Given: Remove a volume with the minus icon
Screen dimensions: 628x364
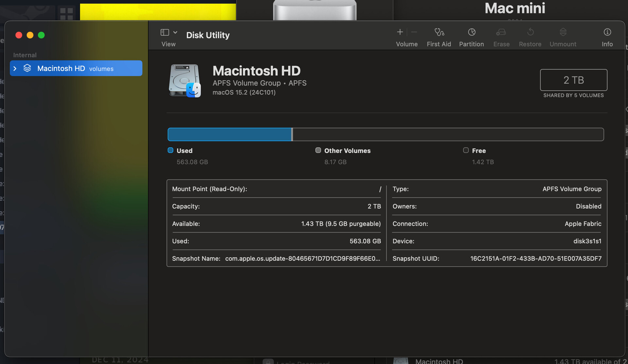Looking at the screenshot, I should (414, 32).
